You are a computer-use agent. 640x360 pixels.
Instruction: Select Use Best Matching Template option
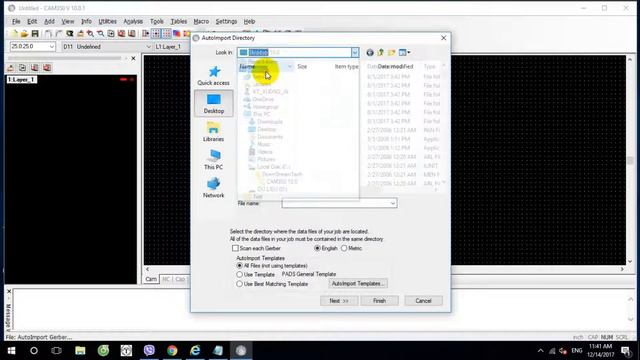[240, 284]
